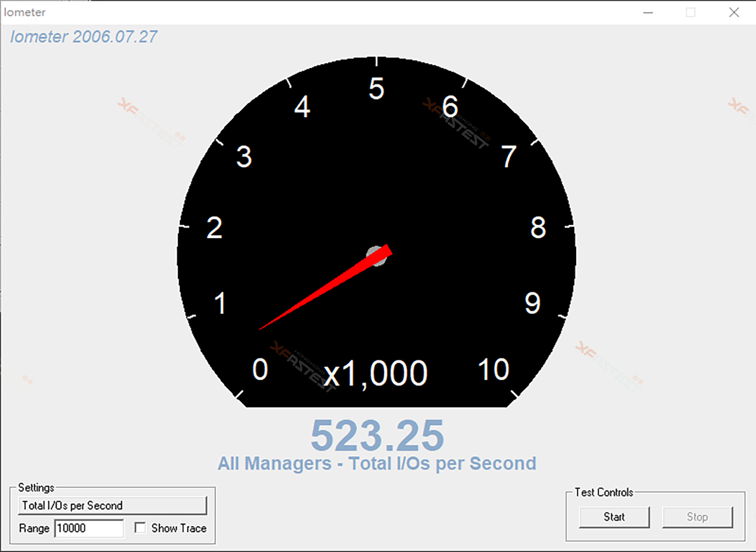Click the "Test Controls" group label
This screenshot has height=552, width=756.
pyautogui.click(x=604, y=493)
